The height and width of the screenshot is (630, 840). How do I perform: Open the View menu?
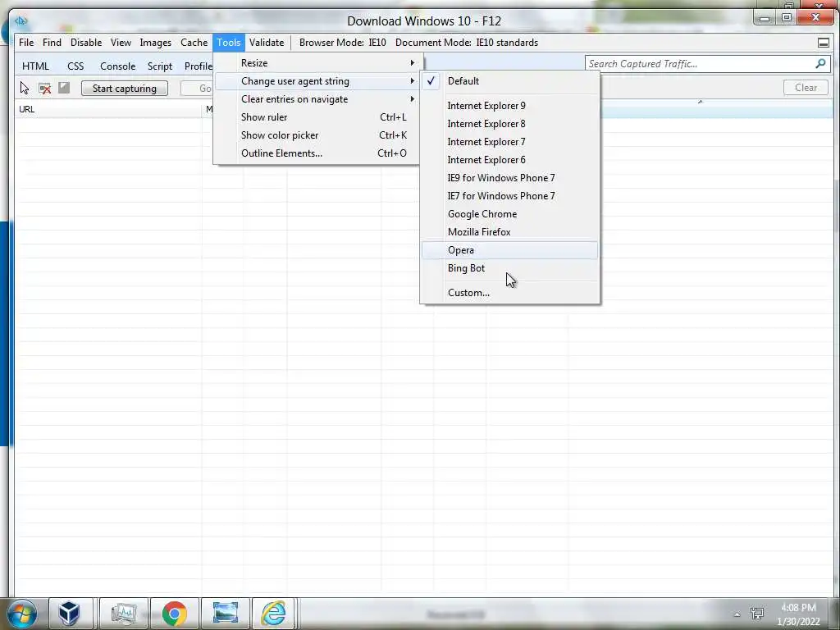pos(121,43)
